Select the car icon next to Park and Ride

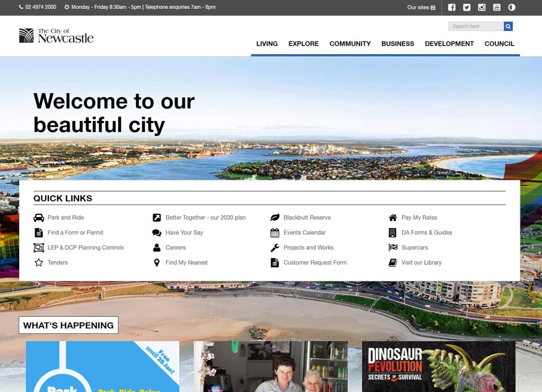pyautogui.click(x=38, y=217)
